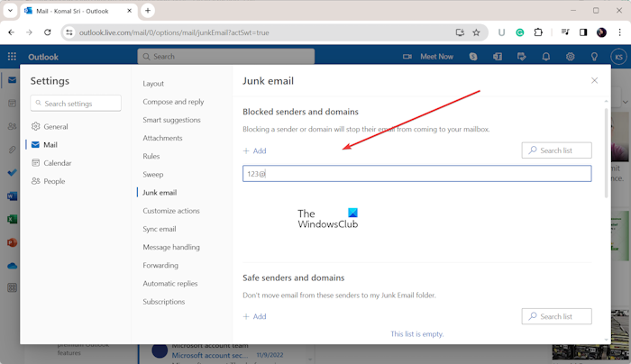This screenshot has width=631, height=364.
Task: Open Junk email settings
Action: [x=160, y=193]
